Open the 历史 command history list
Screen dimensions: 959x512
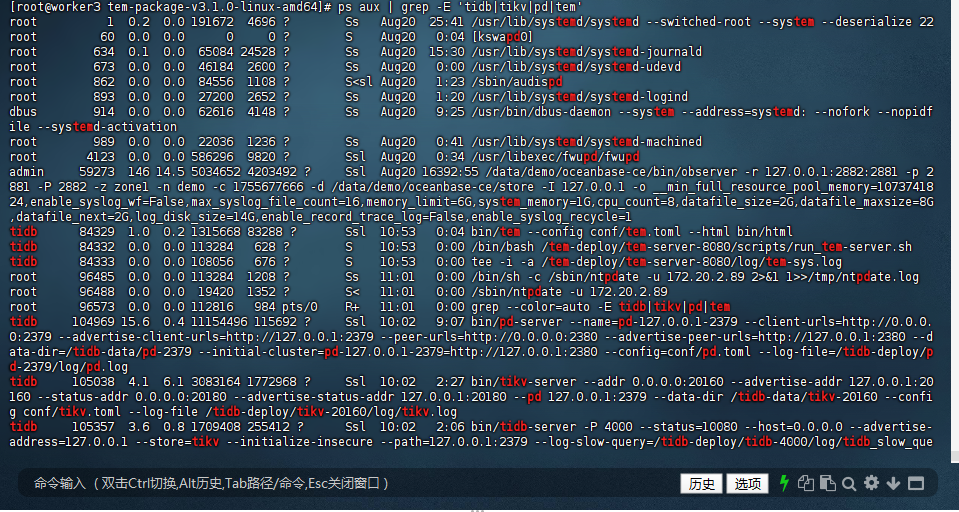701,483
